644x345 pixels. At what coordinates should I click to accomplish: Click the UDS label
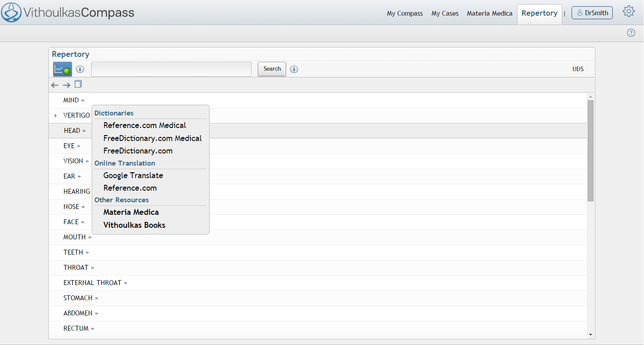(x=578, y=69)
